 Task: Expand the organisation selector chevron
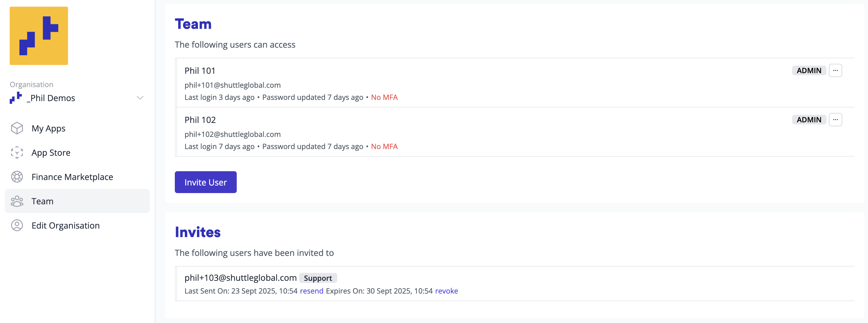tap(140, 98)
